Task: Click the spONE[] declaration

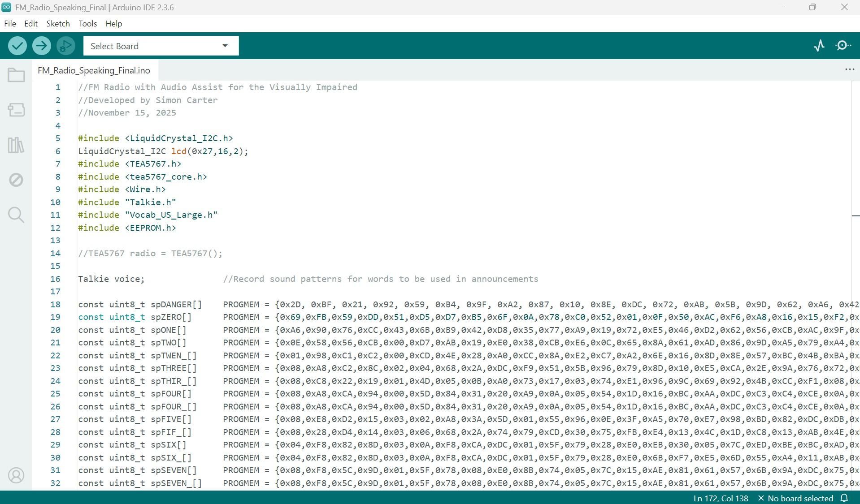Action: tap(132, 330)
